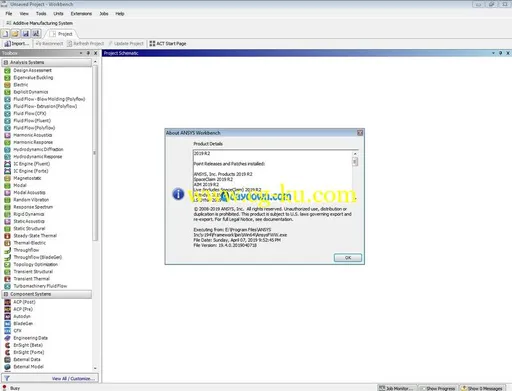Click Show 0 Messages button

482,388
